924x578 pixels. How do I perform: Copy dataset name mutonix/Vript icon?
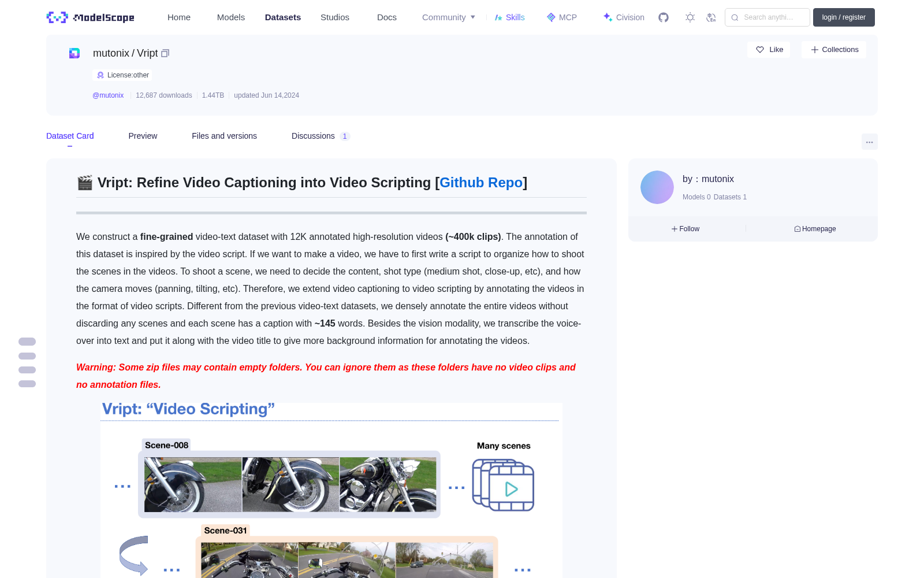click(165, 53)
